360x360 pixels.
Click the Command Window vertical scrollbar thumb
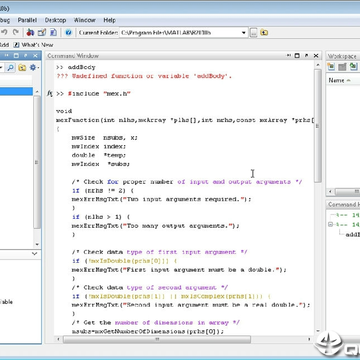click(x=318, y=125)
